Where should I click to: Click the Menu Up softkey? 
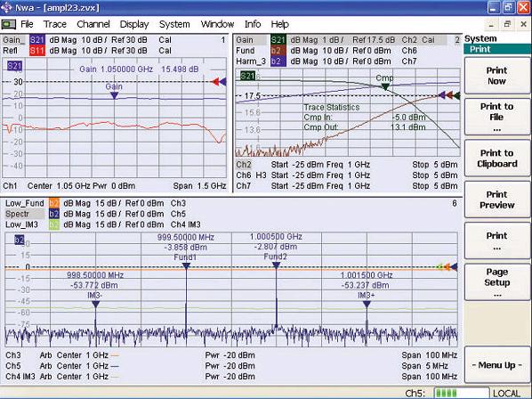pyautogui.click(x=496, y=365)
